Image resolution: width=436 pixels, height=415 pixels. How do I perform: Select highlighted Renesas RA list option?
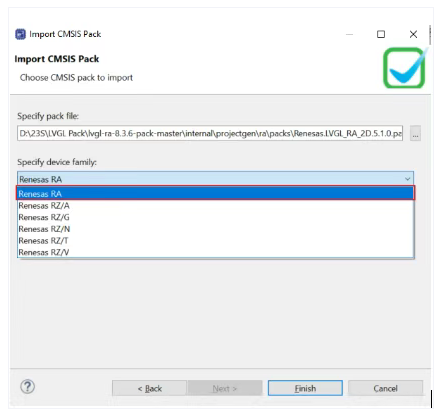pyautogui.click(x=215, y=193)
